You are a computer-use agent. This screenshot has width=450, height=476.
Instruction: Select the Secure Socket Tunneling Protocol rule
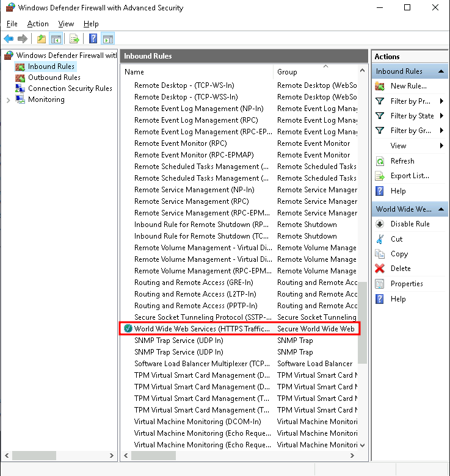point(239,317)
